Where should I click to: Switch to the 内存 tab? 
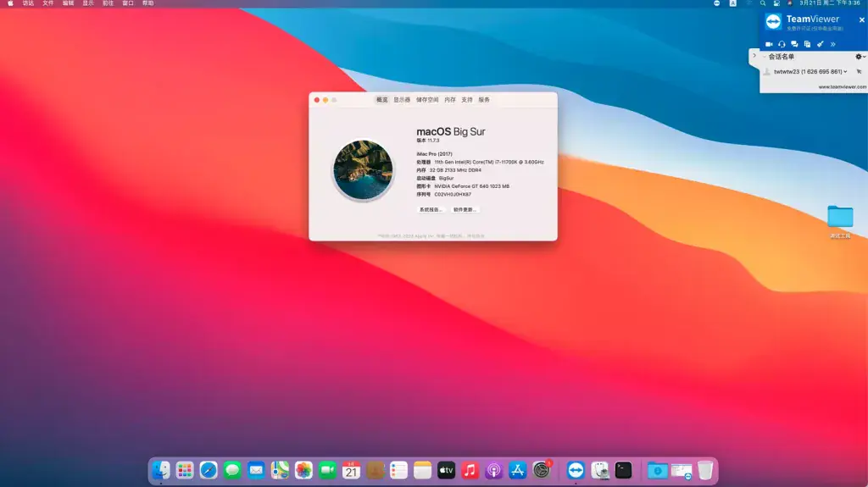(x=450, y=100)
